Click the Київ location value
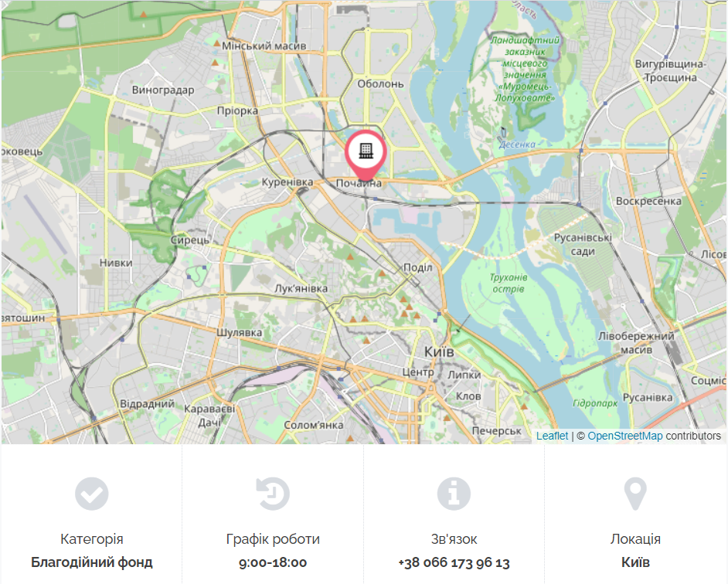Image resolution: width=728 pixels, height=584 pixels. tap(635, 562)
